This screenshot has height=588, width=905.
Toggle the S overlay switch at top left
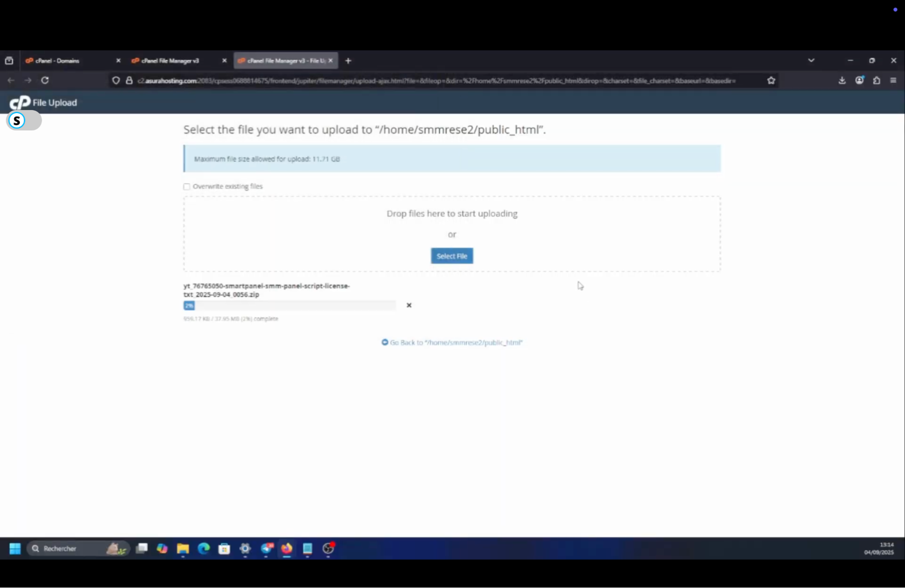click(x=24, y=120)
